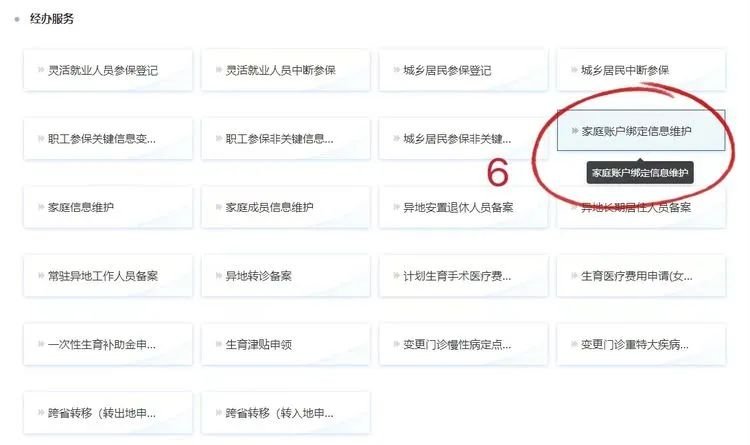Open 常驻异地工作人员备案 service
Image resolution: width=750 pixels, height=445 pixels.
[108, 276]
